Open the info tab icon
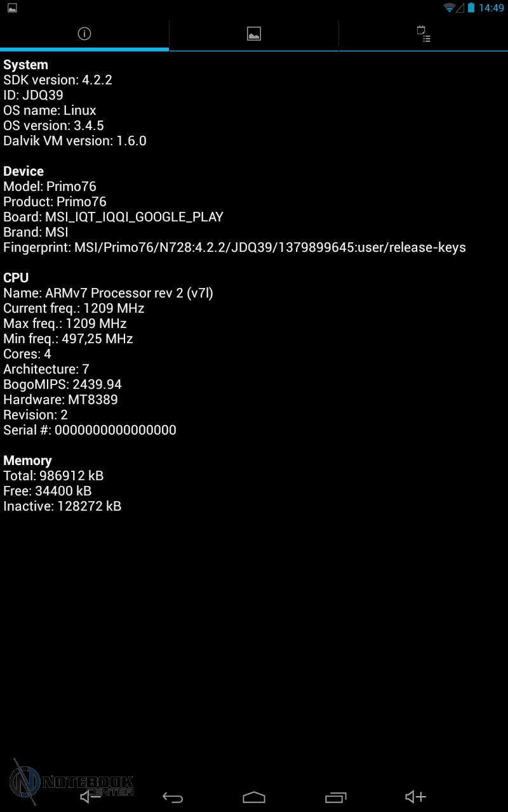508x812 pixels. tap(84, 34)
